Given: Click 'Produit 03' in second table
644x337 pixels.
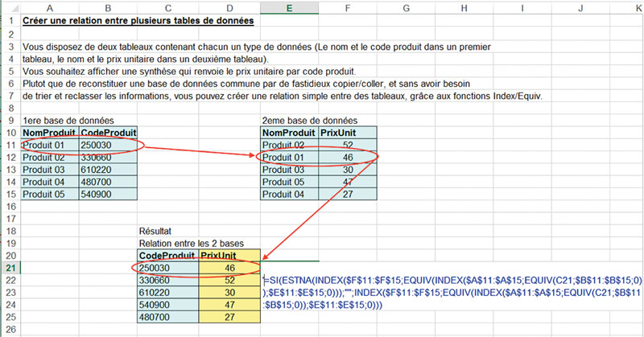Looking at the screenshot, I should (289, 170).
